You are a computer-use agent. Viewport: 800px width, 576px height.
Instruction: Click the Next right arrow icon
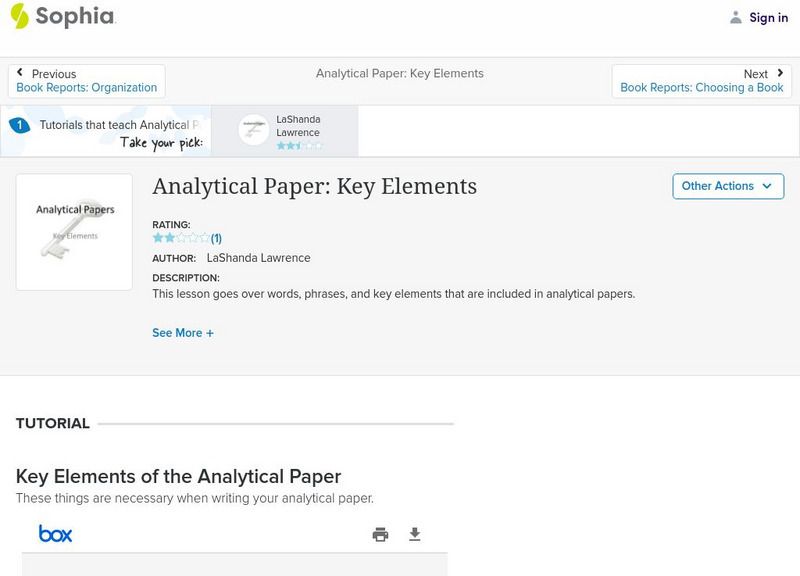pos(780,73)
